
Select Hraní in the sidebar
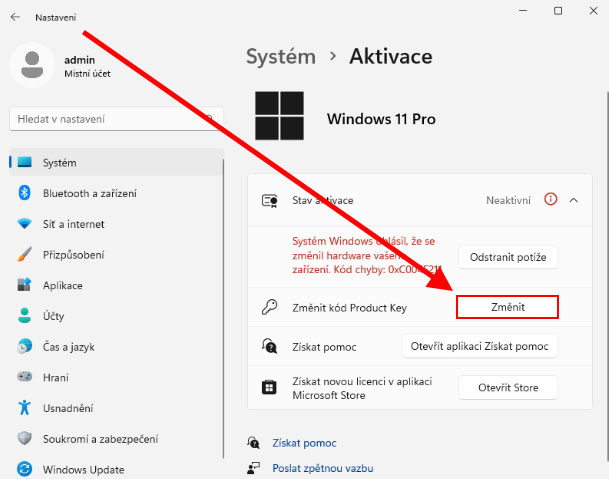pos(116,377)
